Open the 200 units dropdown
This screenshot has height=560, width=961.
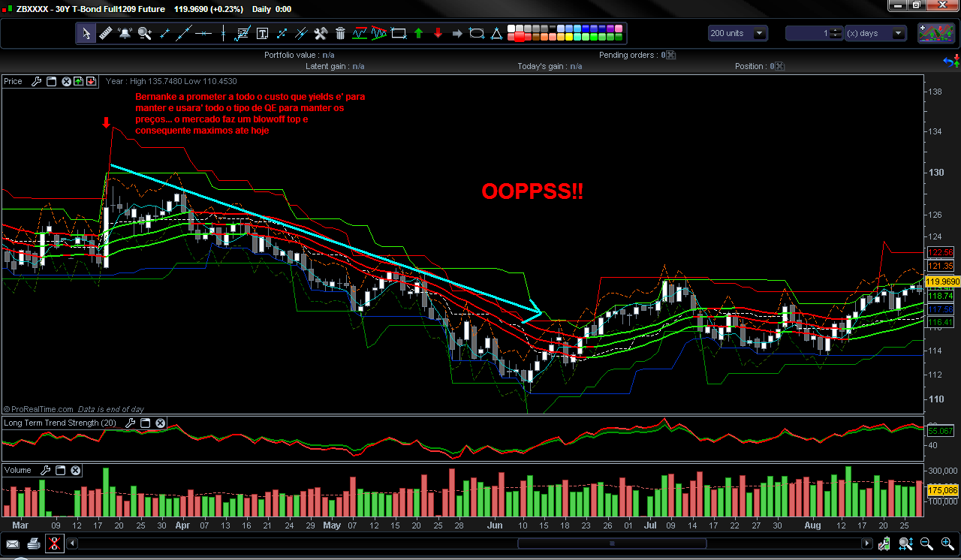click(x=738, y=33)
